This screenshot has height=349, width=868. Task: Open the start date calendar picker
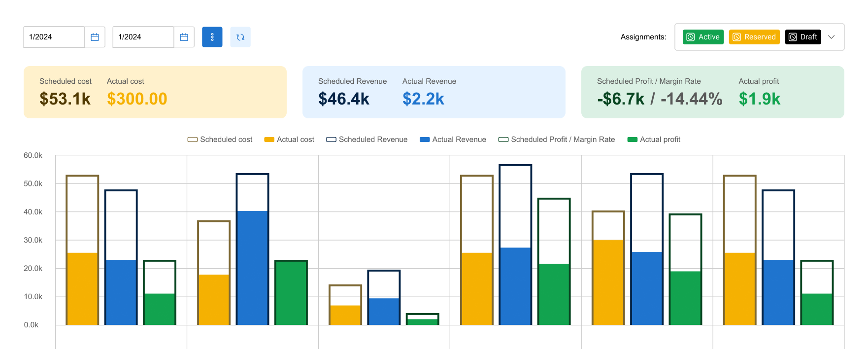pyautogui.click(x=95, y=37)
